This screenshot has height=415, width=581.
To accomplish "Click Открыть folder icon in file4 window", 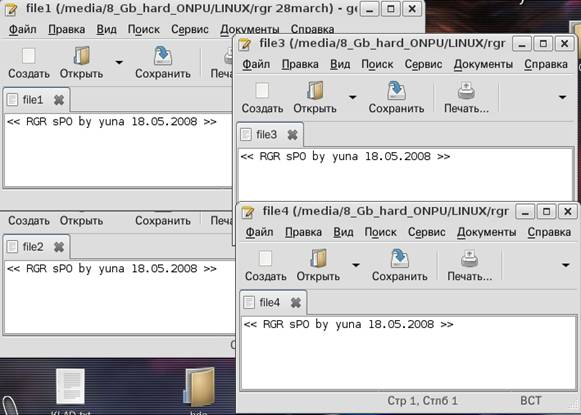I will [318, 258].
